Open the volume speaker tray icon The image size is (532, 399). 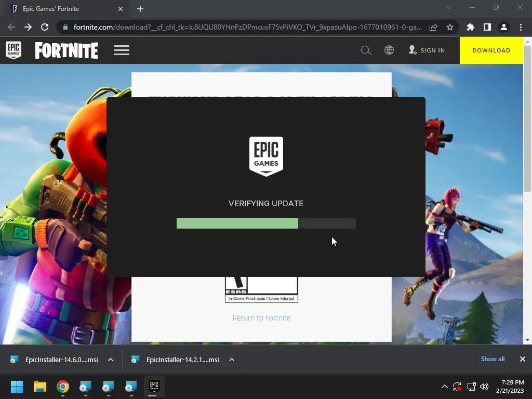tap(484, 387)
